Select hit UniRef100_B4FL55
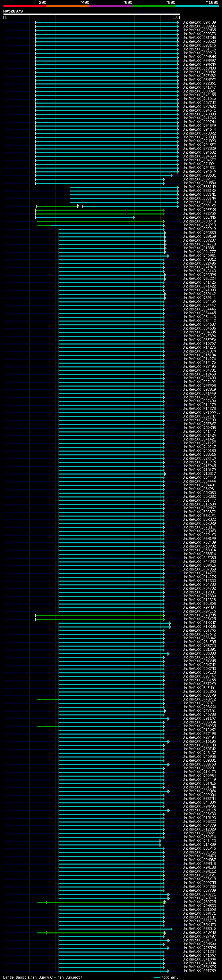 (x=199, y=95)
